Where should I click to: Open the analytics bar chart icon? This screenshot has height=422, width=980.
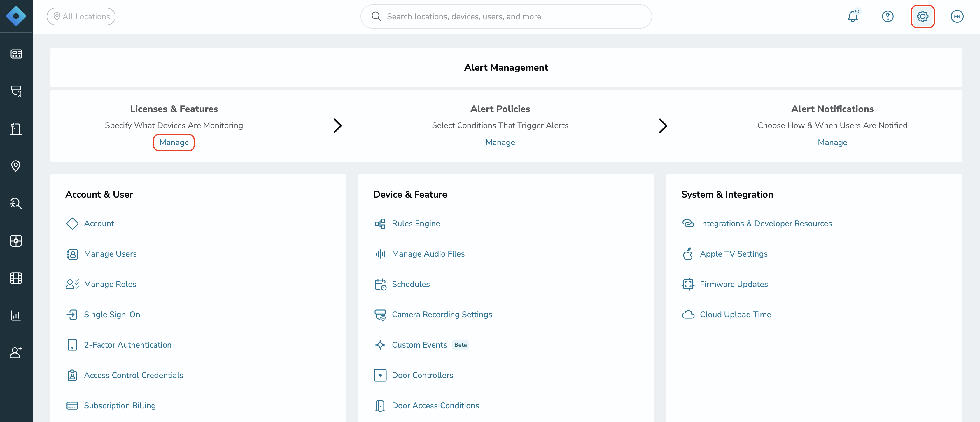click(x=16, y=315)
